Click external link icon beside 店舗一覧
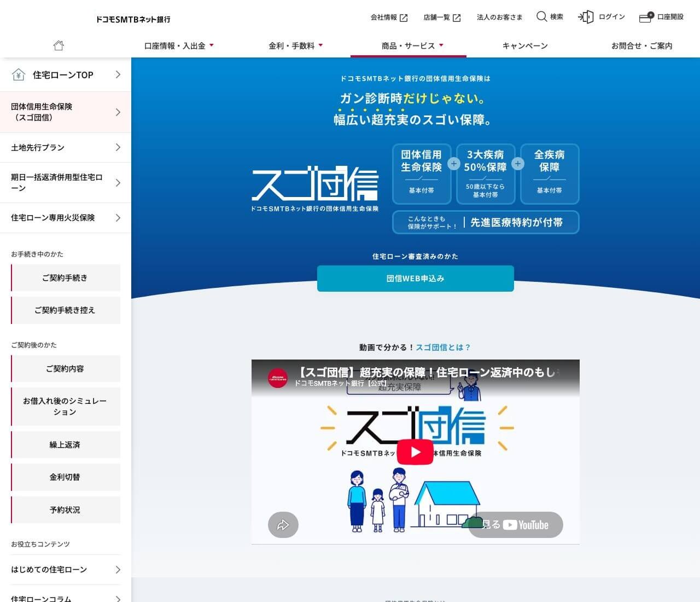 (457, 18)
